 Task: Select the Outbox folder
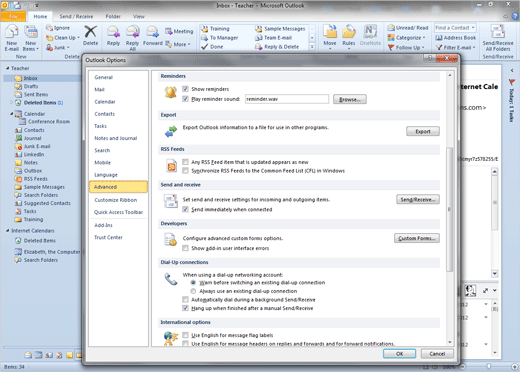tap(33, 171)
